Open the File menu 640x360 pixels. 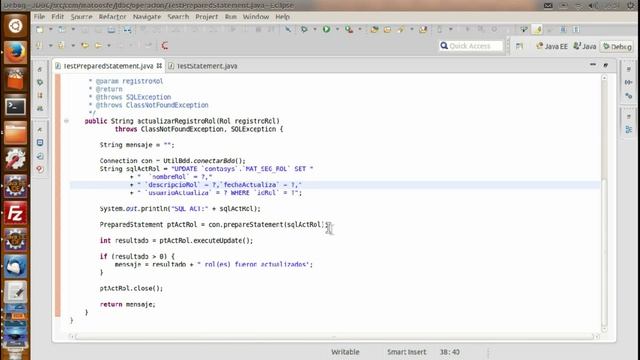(39, 17)
